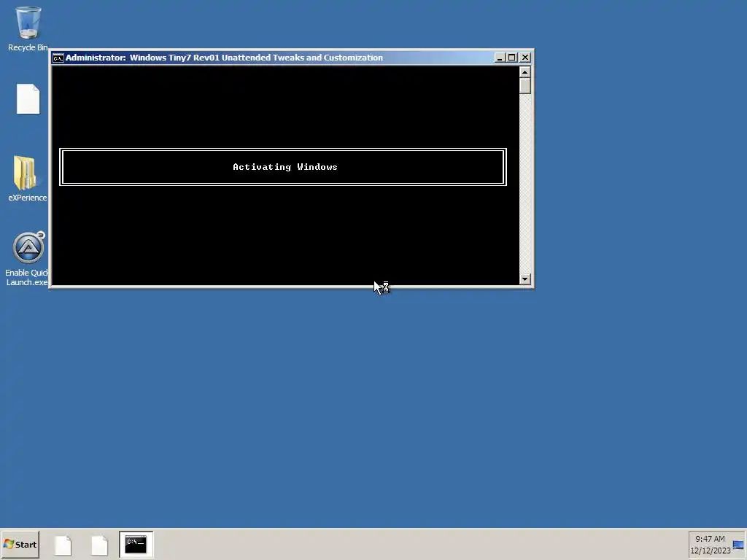Click the 12/12/2023 date in tray
This screenshot has width=747, height=560.
coord(711,551)
